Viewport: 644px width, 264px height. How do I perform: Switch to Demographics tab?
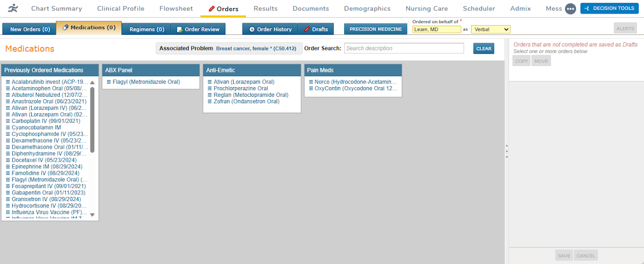[367, 9]
